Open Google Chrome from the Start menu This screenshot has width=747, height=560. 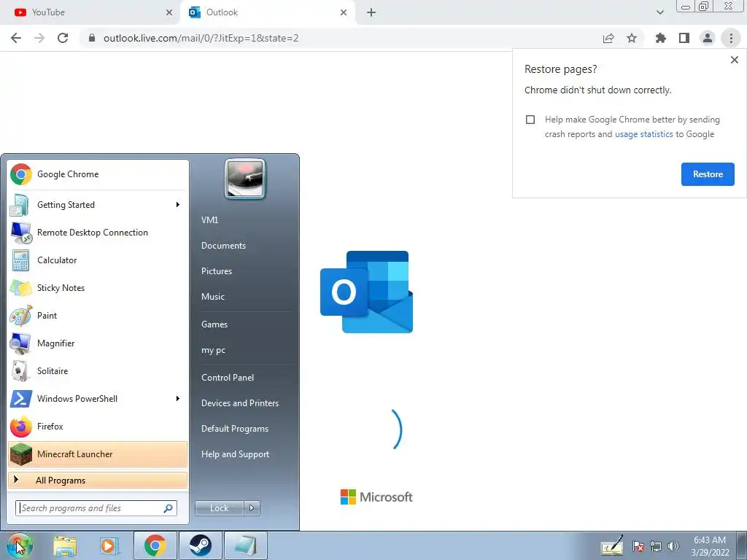click(98, 174)
